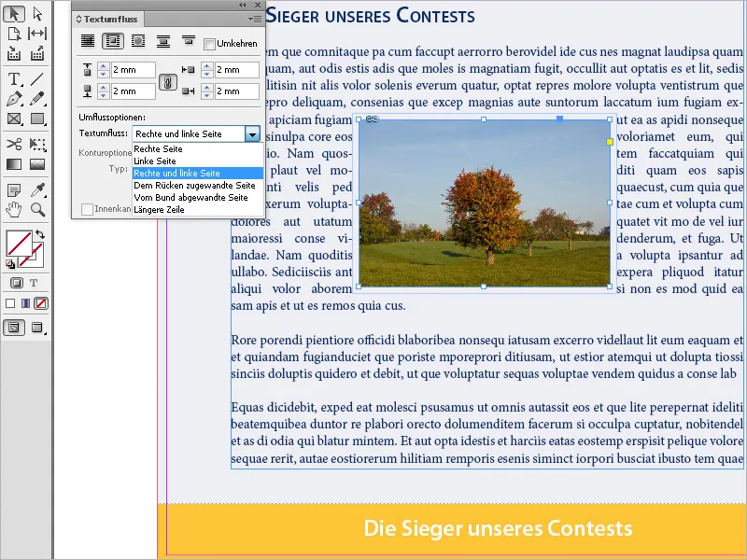Toggle the Innenkanten checkbox

coord(87,209)
